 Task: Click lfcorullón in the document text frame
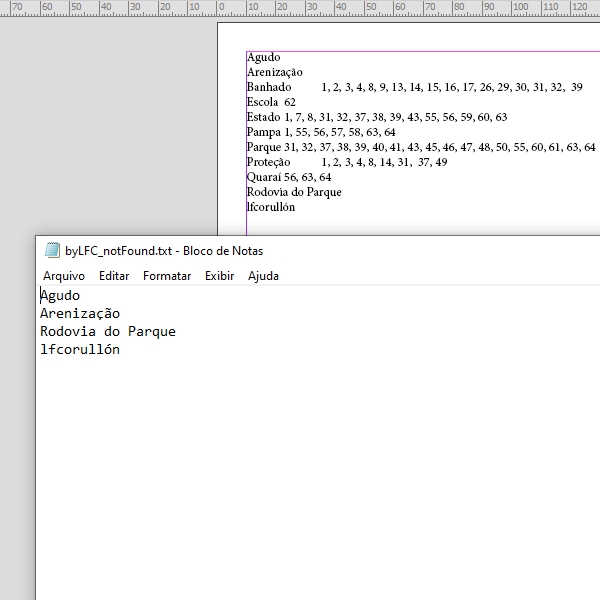pyautogui.click(x=271, y=207)
